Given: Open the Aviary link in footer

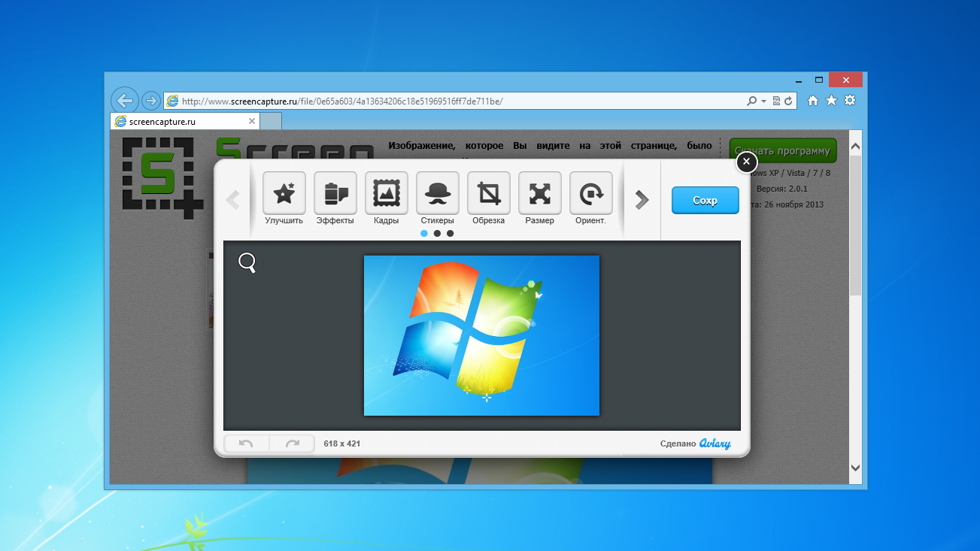Looking at the screenshot, I should pyautogui.click(x=715, y=444).
